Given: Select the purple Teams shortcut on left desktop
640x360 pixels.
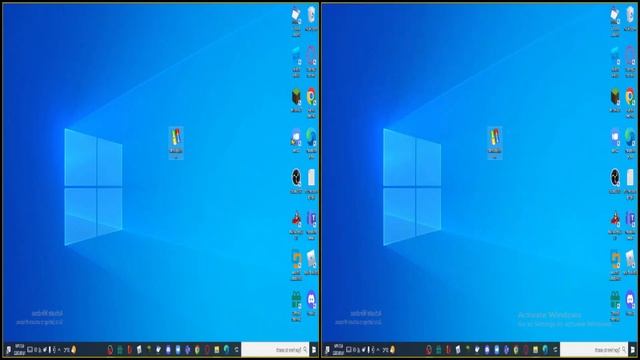Looking at the screenshot, I should pyautogui.click(x=311, y=219).
